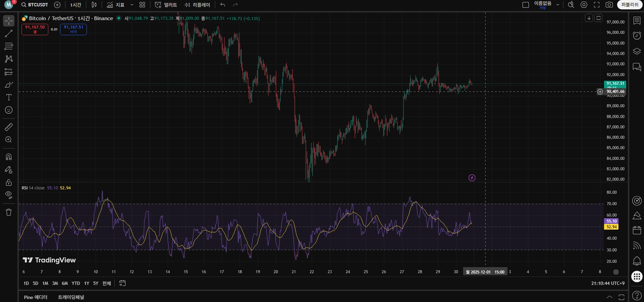644x302 pixels.
Task: Pick the ruler measure tool
Action: tap(9, 127)
